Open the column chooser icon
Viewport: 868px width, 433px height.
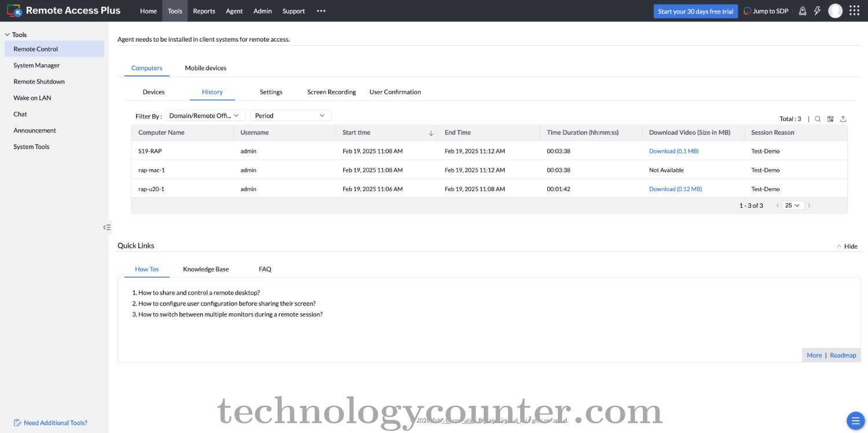(830, 119)
